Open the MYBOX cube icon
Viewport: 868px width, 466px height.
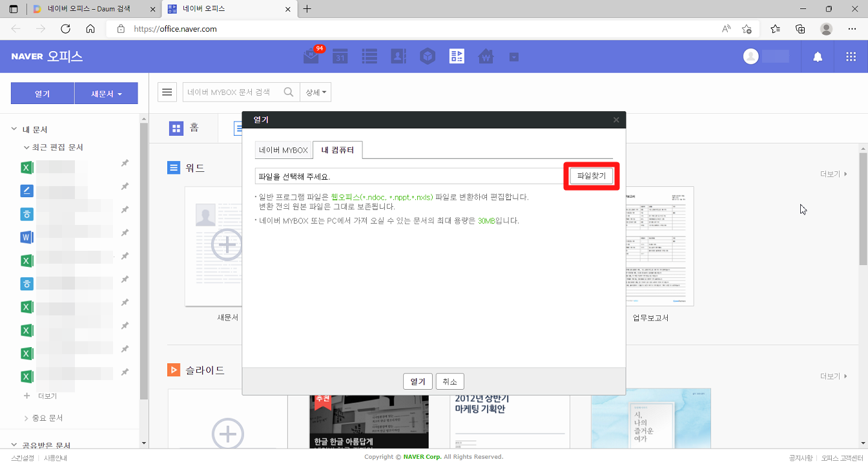(428, 57)
